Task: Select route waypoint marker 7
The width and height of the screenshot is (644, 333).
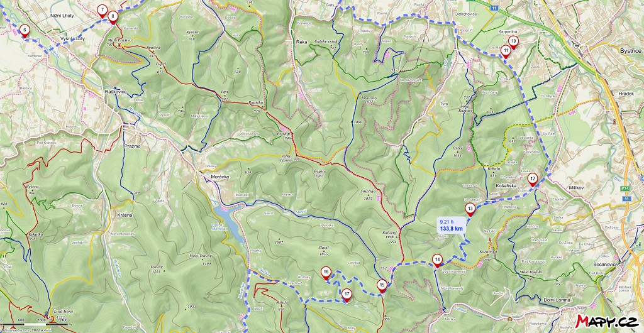Action: [x=102, y=11]
